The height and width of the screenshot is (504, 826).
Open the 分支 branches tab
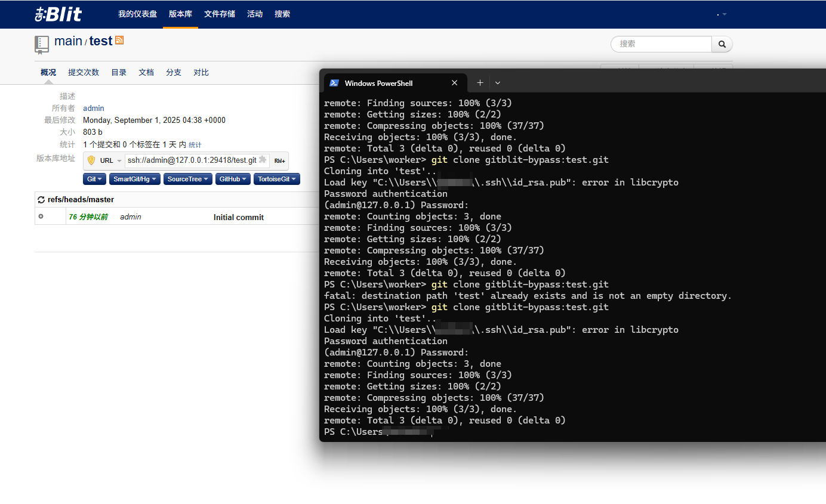(x=174, y=73)
